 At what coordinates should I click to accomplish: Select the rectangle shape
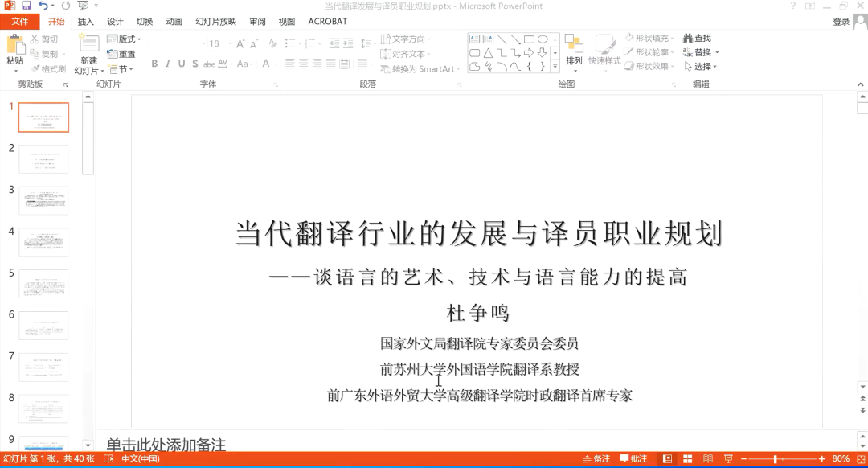pos(529,39)
